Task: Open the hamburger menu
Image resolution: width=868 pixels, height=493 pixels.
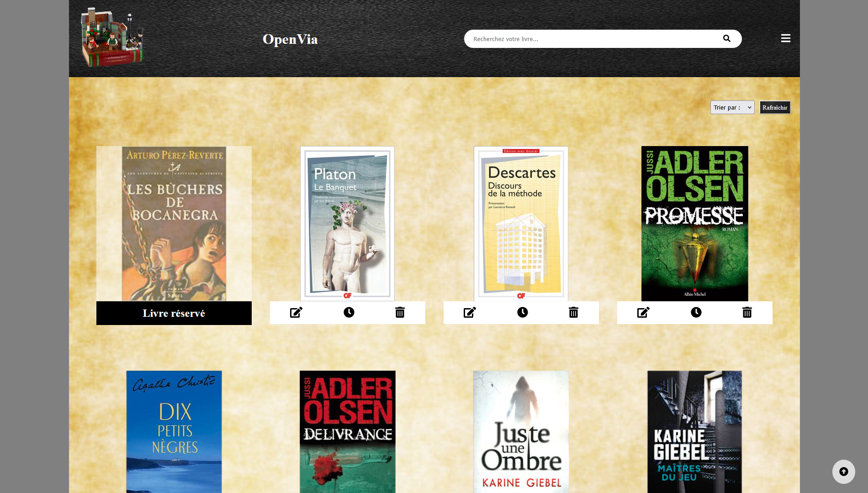Action: (785, 38)
